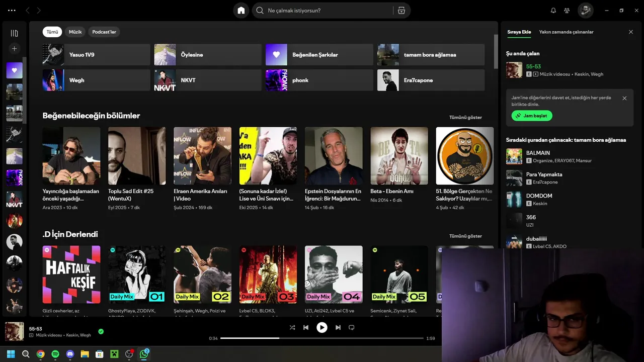This screenshot has height=362, width=644.
Task: Open Liked Songs heart in sidebar
Action: pyautogui.click(x=14, y=70)
